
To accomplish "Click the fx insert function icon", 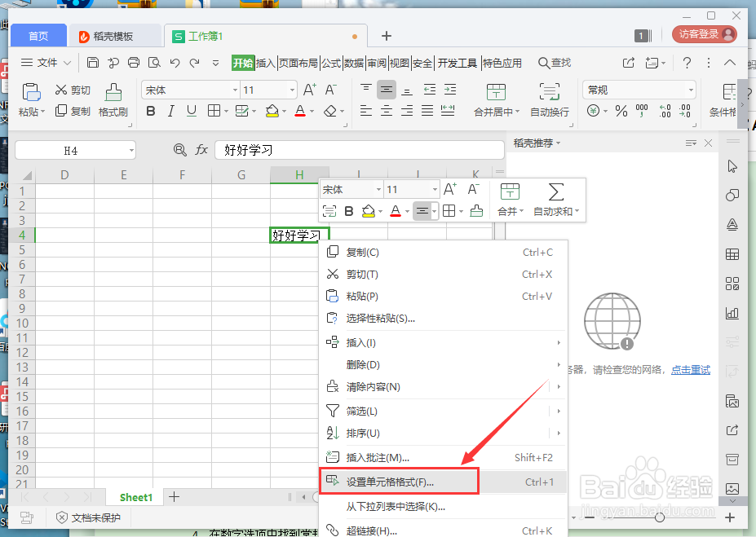I will click(201, 150).
